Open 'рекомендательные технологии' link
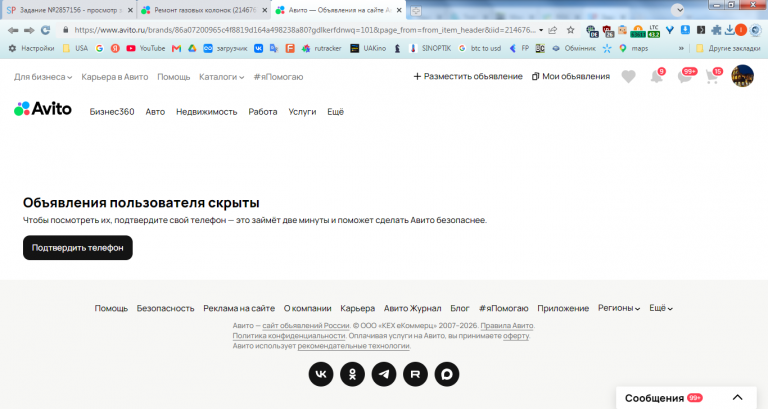Image resolution: width=768 pixels, height=409 pixels. tap(354, 346)
